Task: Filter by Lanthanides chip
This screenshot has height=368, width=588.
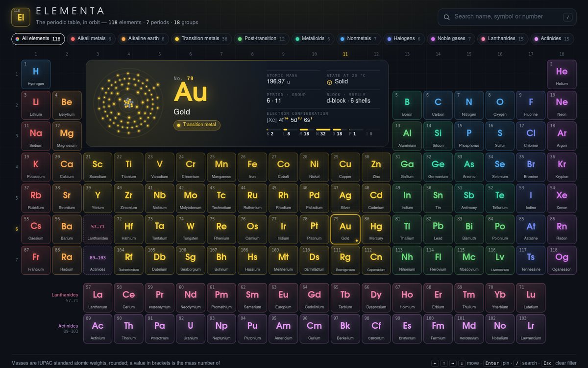Action: 502,39
